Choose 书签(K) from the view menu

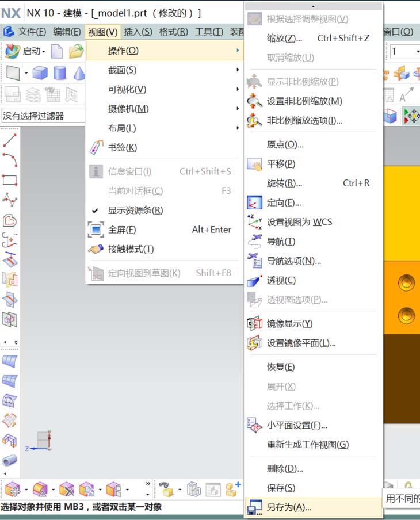point(165,147)
